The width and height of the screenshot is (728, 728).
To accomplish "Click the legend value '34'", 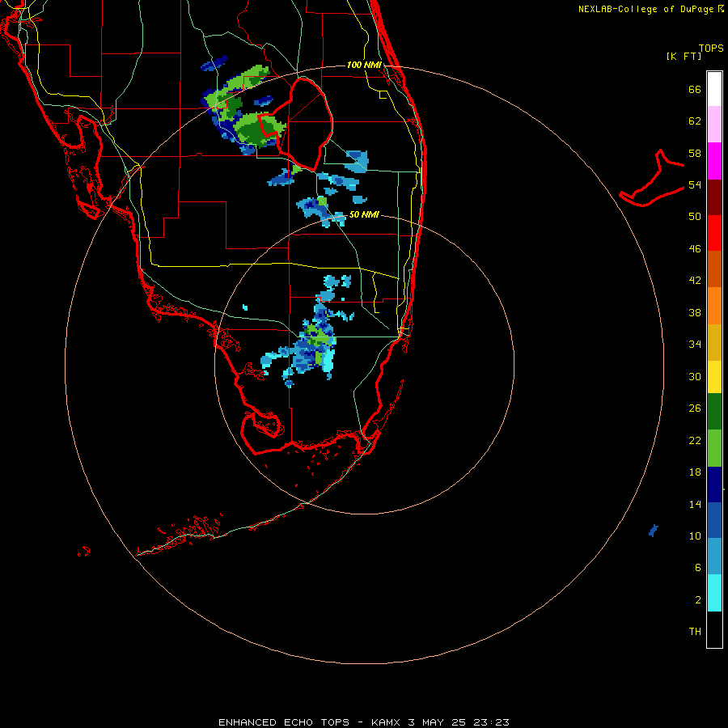I will point(695,345).
